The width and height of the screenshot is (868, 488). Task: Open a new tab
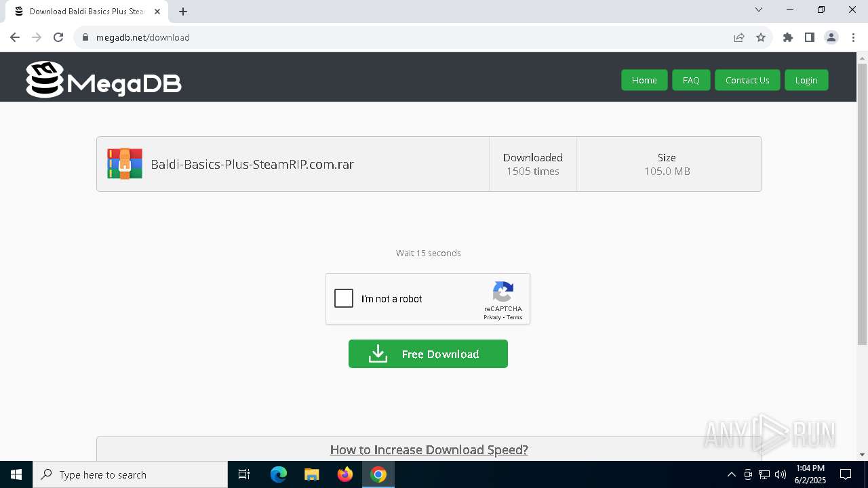tap(183, 11)
